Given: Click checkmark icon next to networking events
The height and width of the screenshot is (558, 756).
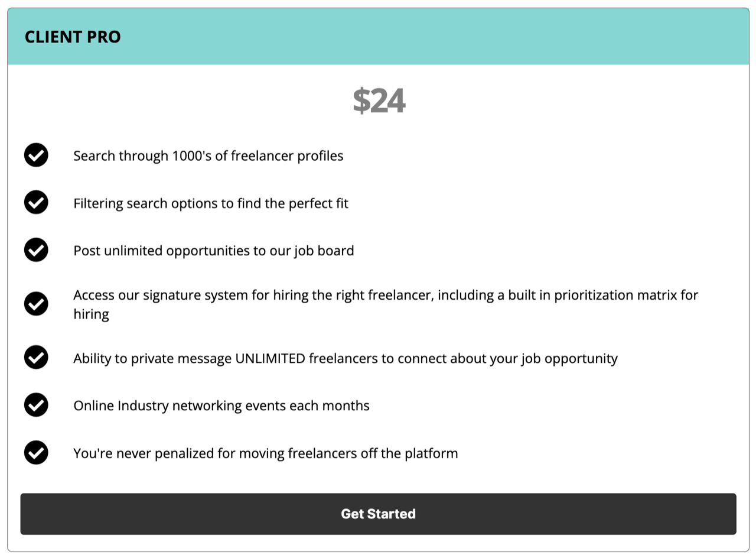Looking at the screenshot, I should (x=36, y=405).
